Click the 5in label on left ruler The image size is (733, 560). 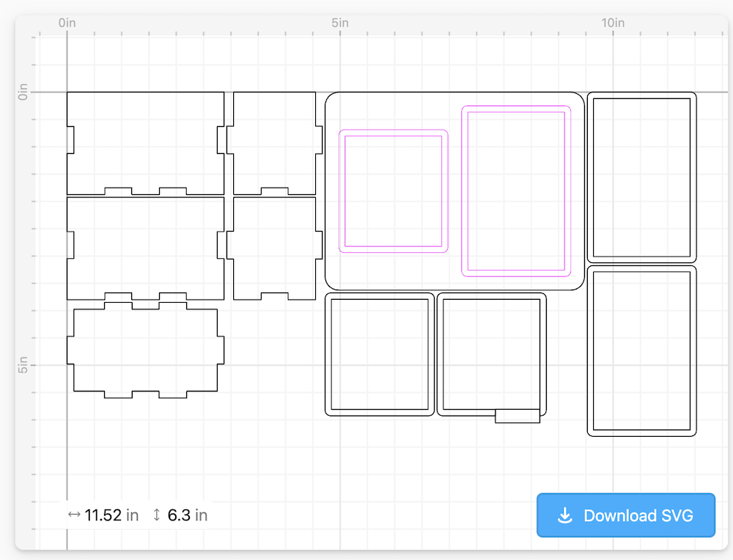point(23,364)
